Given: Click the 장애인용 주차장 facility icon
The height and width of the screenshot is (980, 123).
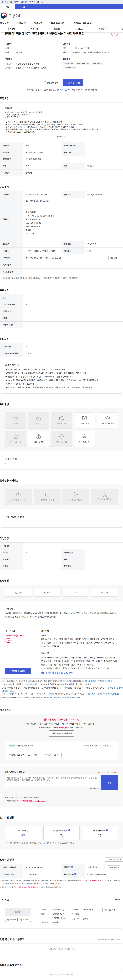Looking at the screenshot, I should 18,496.
